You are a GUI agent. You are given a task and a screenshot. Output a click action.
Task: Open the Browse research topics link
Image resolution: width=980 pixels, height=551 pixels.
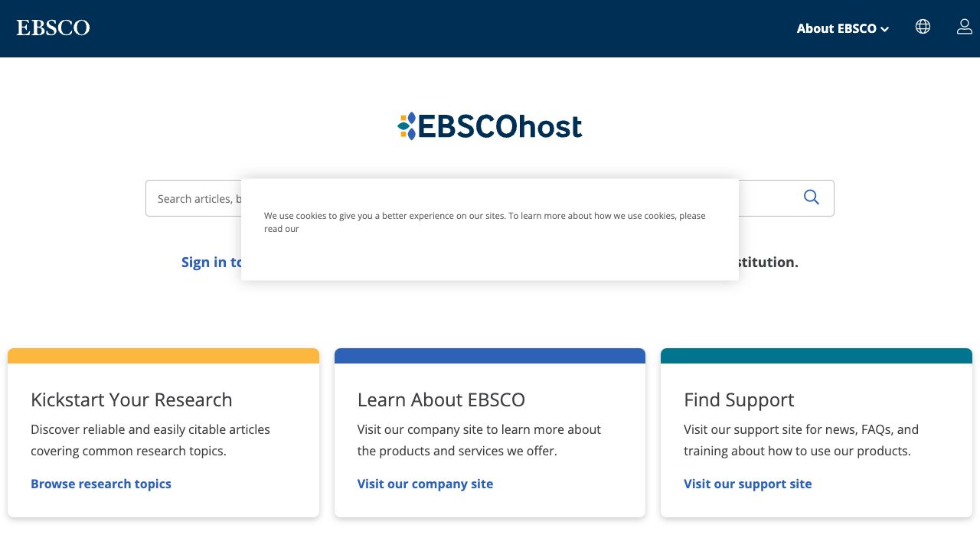tap(101, 484)
